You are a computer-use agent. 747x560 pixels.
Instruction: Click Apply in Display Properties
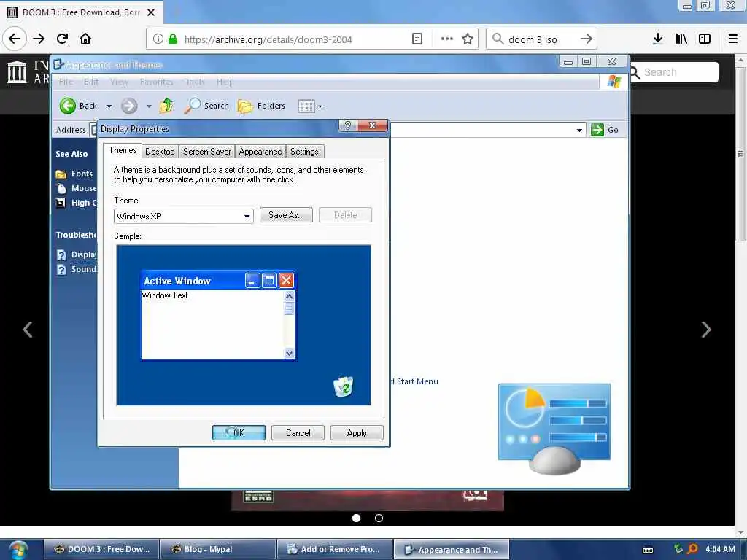[x=357, y=433]
